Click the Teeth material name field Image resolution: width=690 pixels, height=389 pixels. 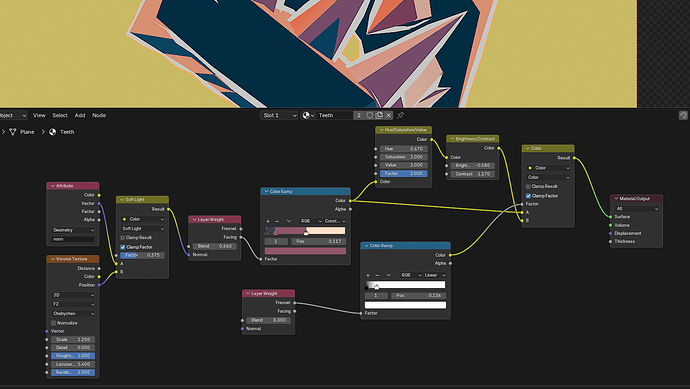tap(334, 115)
